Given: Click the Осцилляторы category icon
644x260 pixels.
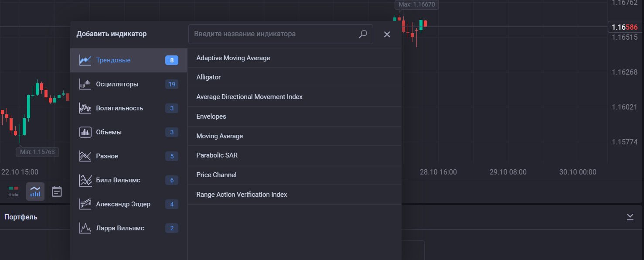Looking at the screenshot, I should [x=85, y=84].
